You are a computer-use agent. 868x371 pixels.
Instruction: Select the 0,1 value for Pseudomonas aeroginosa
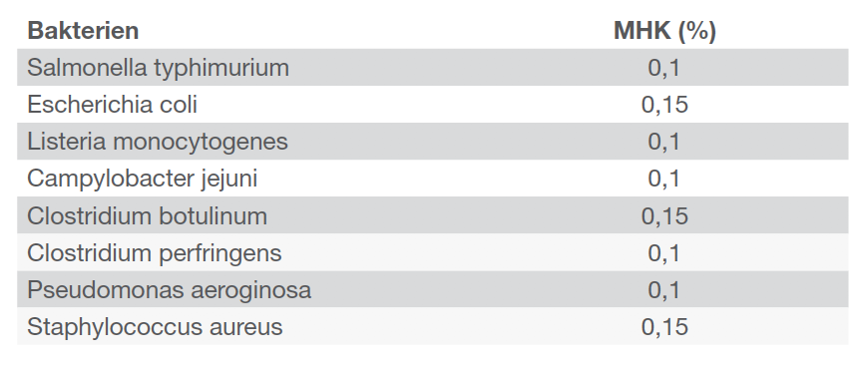(x=663, y=290)
